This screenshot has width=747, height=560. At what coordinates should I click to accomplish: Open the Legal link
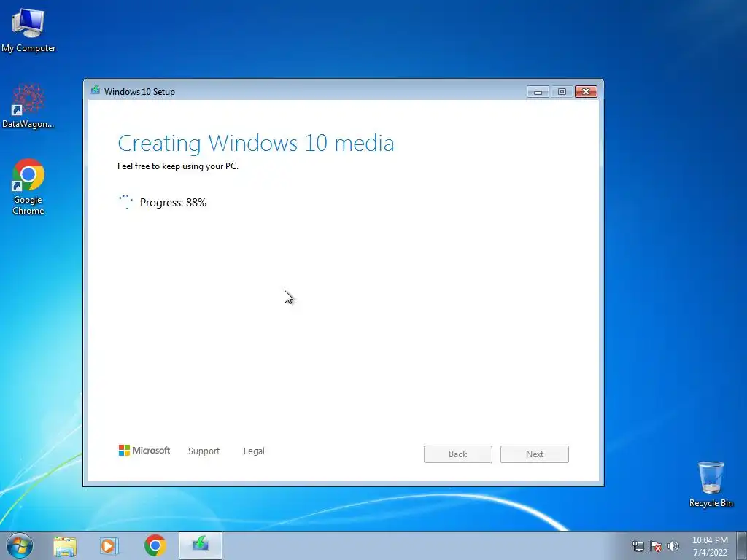point(254,451)
